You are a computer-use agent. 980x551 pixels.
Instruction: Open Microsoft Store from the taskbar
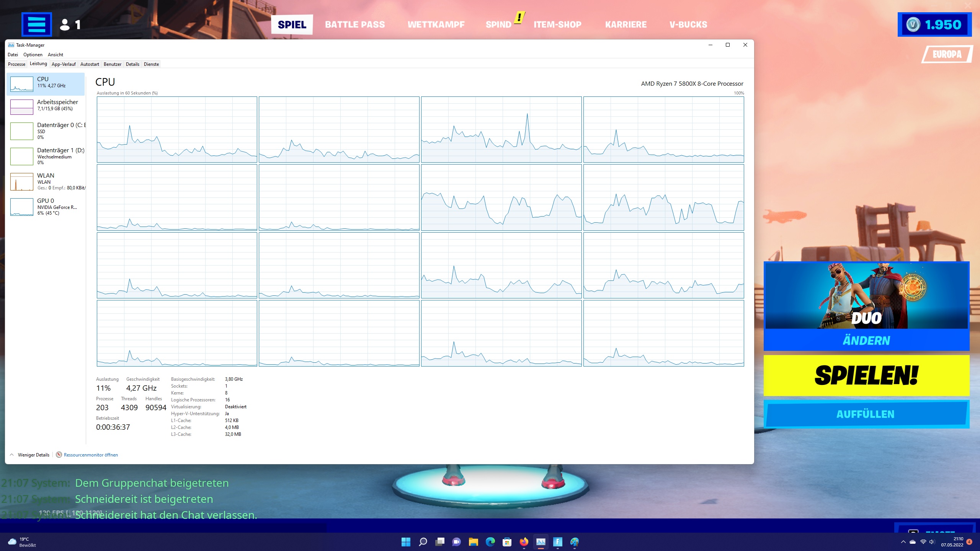pyautogui.click(x=507, y=542)
